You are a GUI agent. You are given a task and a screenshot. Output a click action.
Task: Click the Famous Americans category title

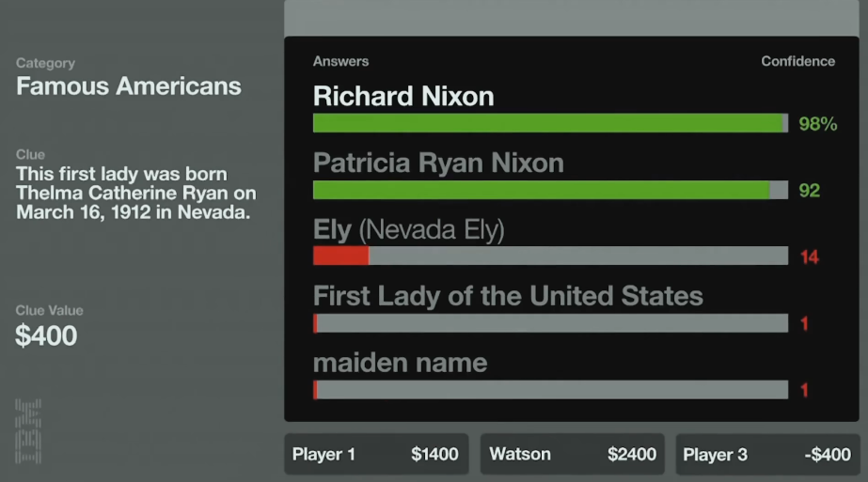coord(129,87)
